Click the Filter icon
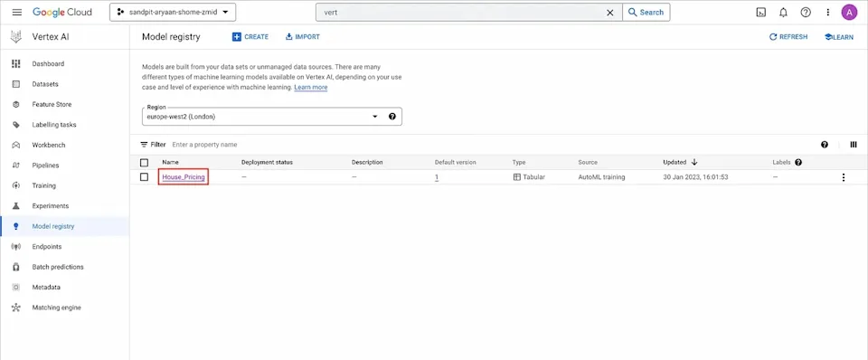 pyautogui.click(x=144, y=145)
